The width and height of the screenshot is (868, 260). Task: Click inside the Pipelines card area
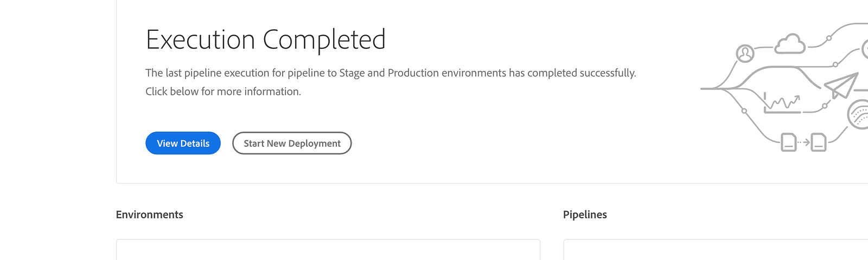716,250
